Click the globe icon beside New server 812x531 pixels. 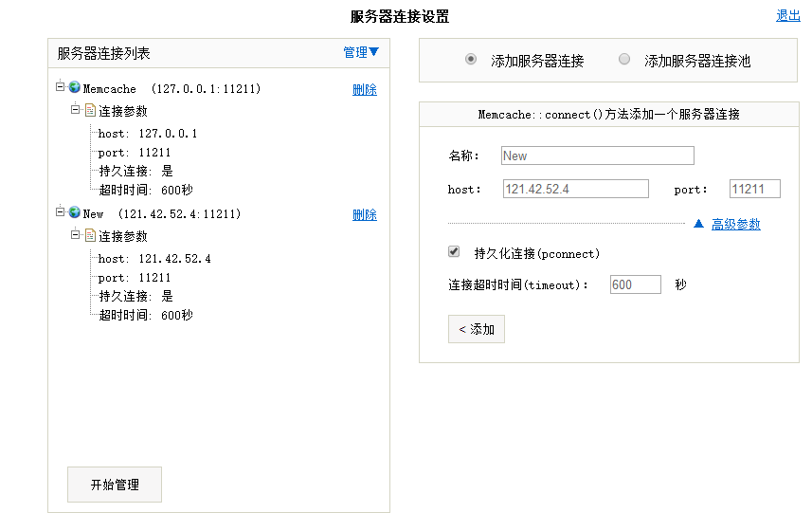[75, 212]
